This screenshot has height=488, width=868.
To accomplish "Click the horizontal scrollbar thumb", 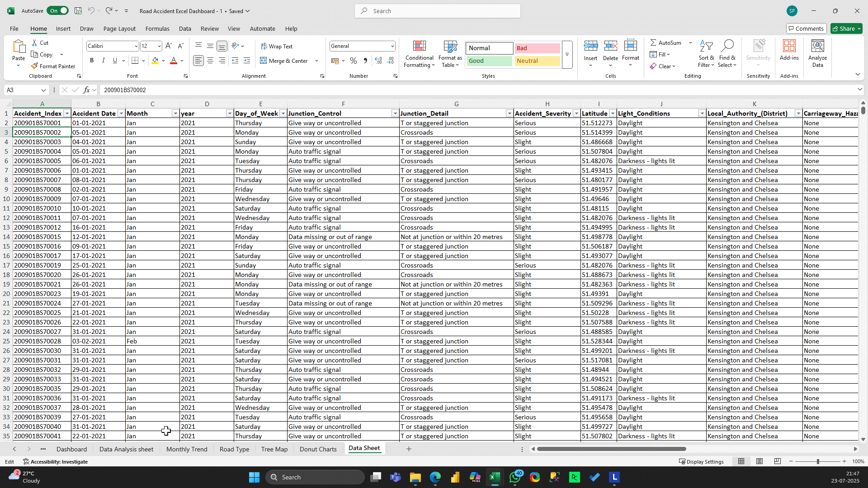I will (611, 449).
